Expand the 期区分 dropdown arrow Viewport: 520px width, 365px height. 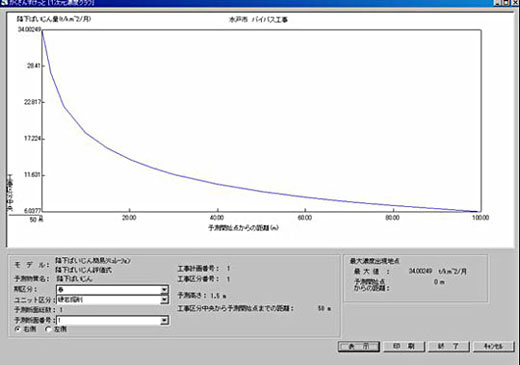coord(164,290)
